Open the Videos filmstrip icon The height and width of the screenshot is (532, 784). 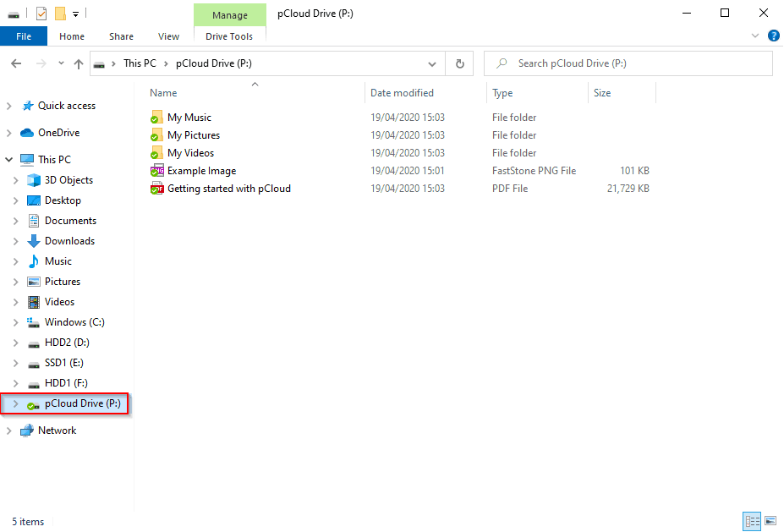(x=34, y=302)
